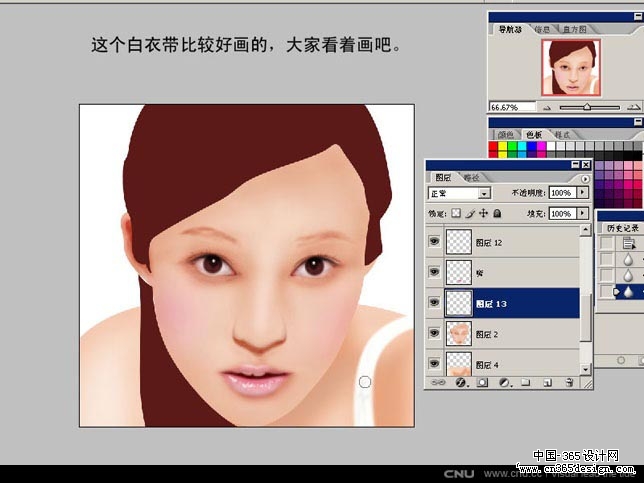
Task: Lock position move-arrows icon
Action: [483, 213]
